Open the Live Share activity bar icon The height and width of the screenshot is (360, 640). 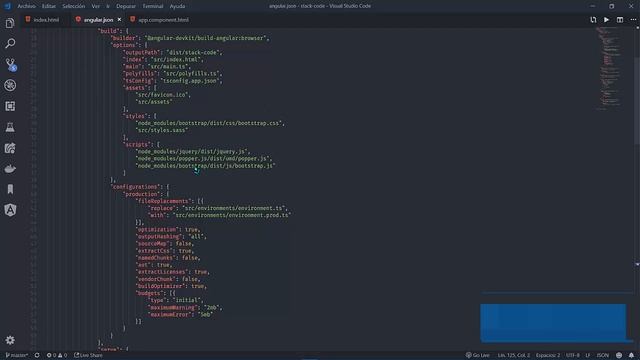point(10,148)
